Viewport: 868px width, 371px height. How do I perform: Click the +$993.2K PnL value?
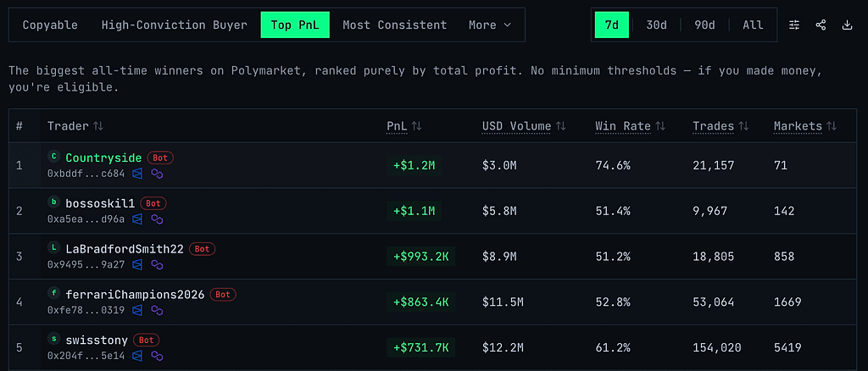coord(420,257)
